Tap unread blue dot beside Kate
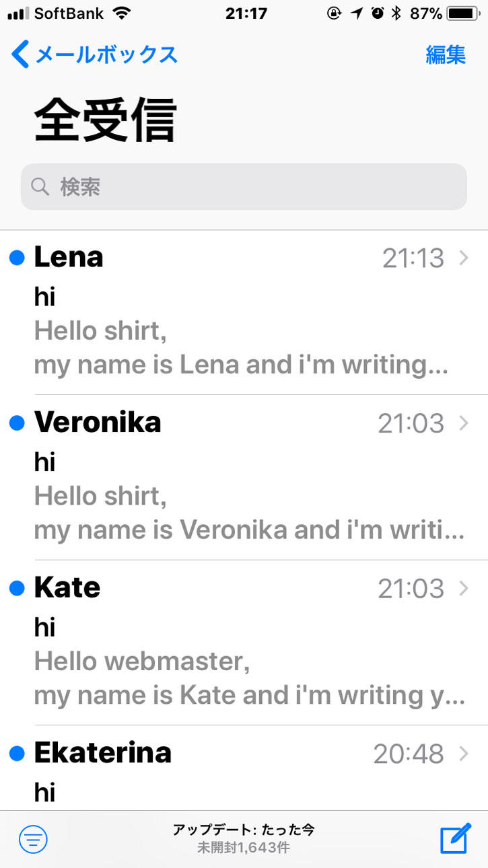The image size is (488, 868). [x=17, y=588]
